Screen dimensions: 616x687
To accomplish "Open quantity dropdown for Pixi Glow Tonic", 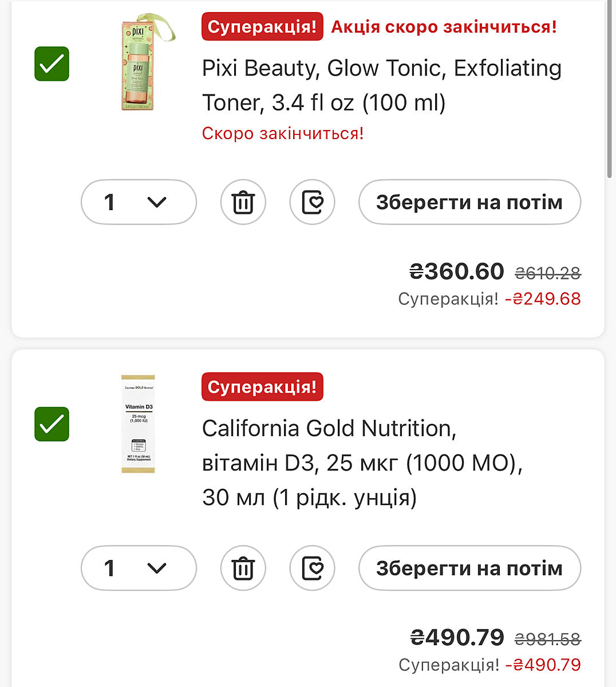I will pos(139,202).
